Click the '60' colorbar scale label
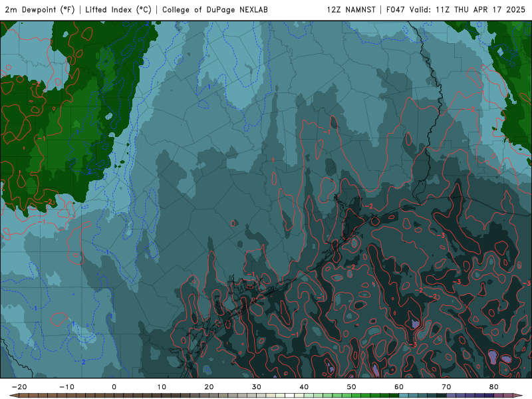The height and width of the screenshot is (399, 532). (x=399, y=387)
